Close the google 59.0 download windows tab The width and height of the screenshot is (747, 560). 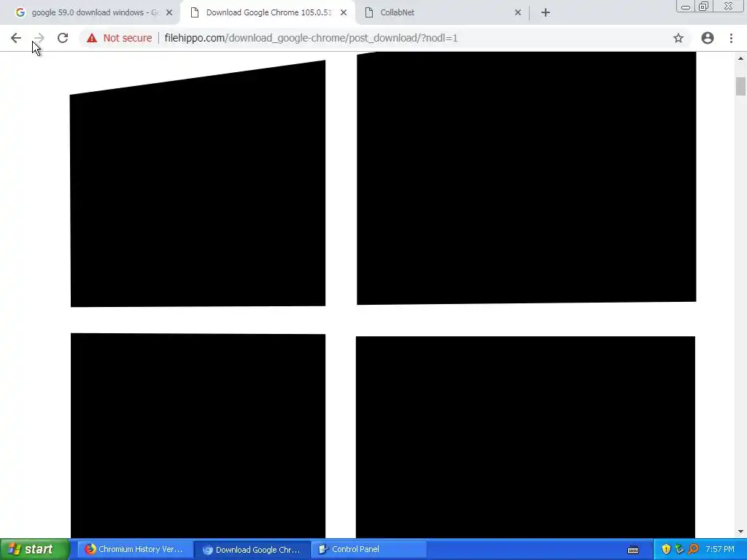pyautogui.click(x=169, y=13)
